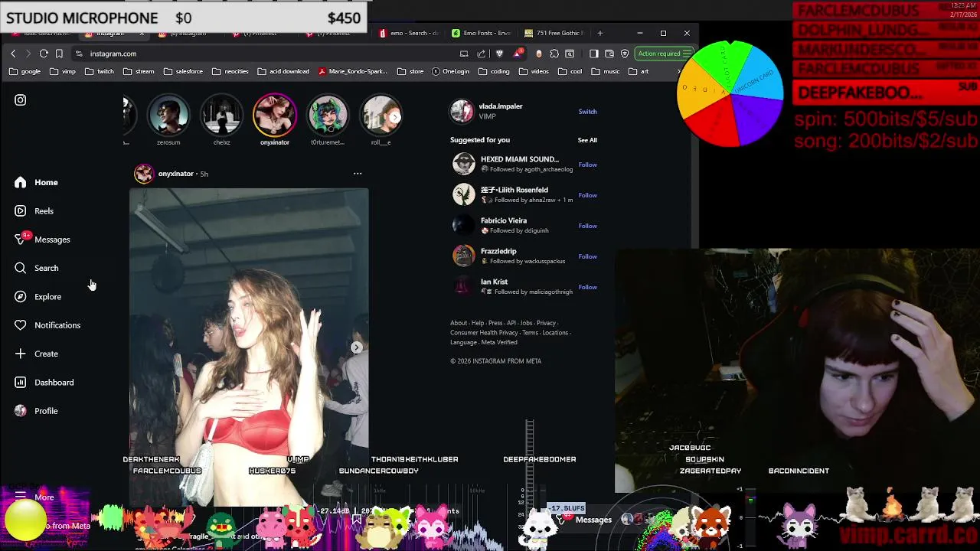
Task: Click Switch account link
Action: [587, 112]
